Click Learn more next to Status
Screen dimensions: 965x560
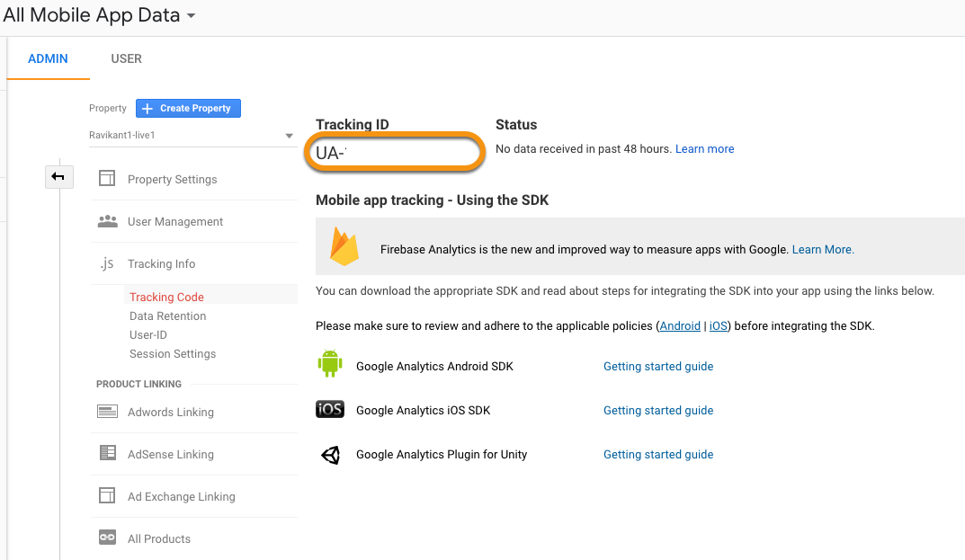pos(705,149)
